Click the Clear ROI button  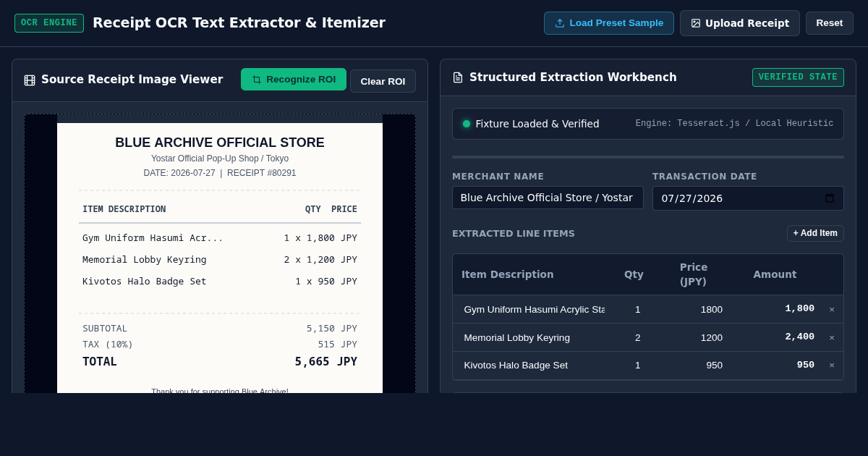(383, 81)
